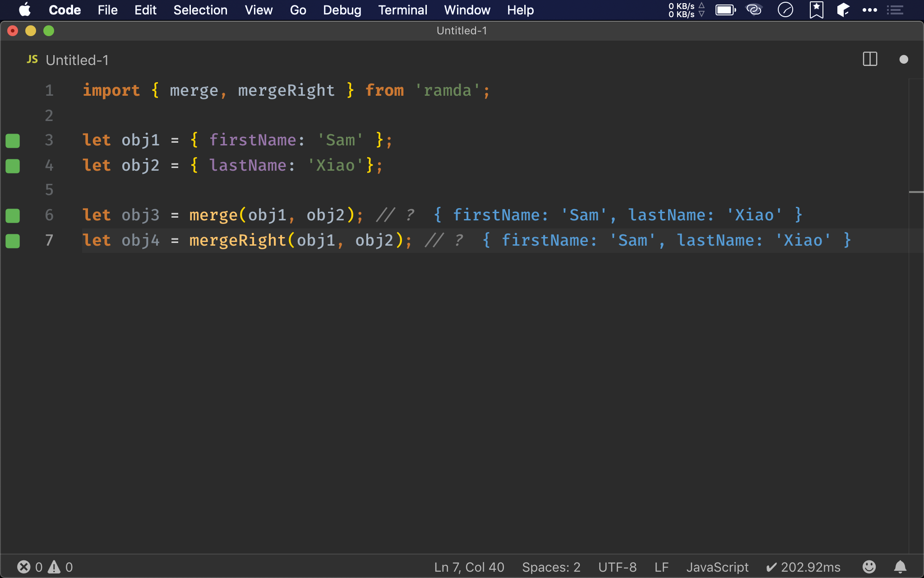This screenshot has width=924, height=578.
Task: Click Ln 7, Col 40 position indicator
Action: point(469,567)
